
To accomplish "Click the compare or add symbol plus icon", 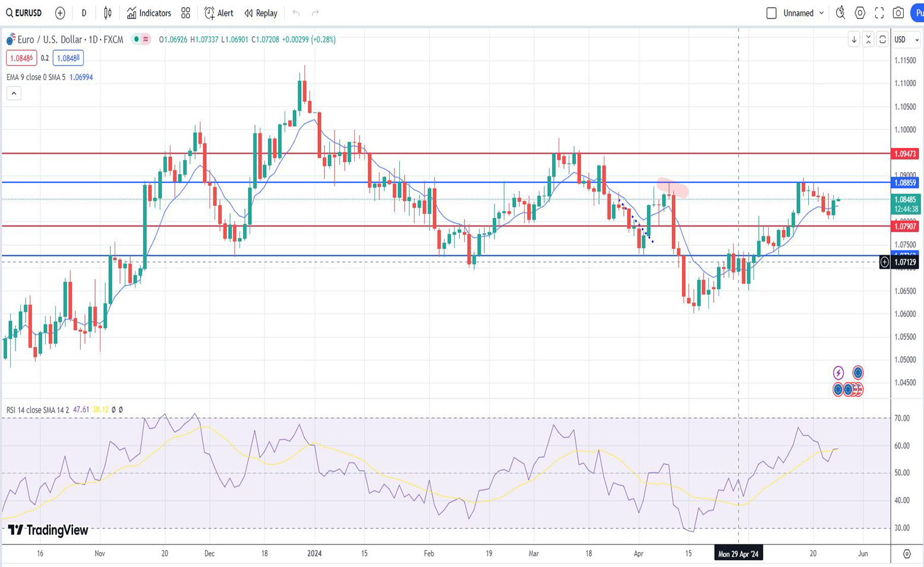I will pyautogui.click(x=60, y=13).
